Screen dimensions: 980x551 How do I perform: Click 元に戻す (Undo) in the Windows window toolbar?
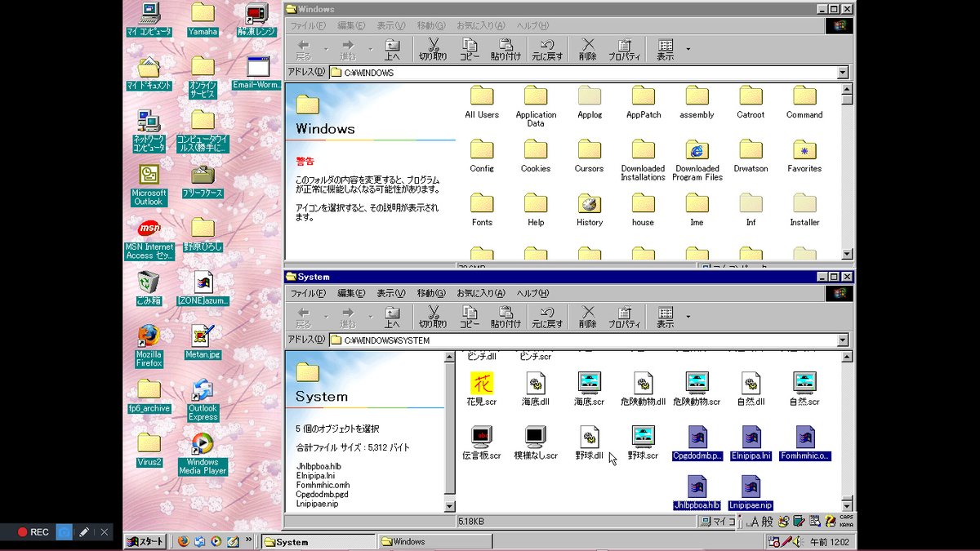547,50
